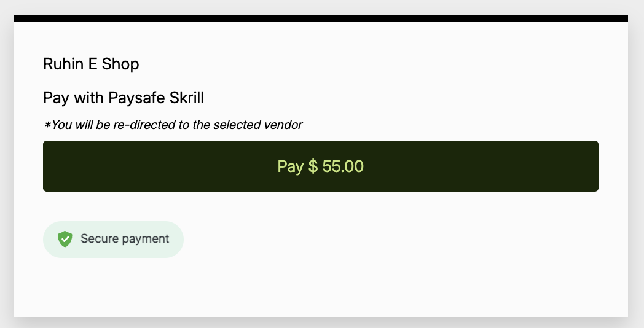644x328 pixels.
Task: Click the dollar sign on the pay button
Action: click(313, 166)
